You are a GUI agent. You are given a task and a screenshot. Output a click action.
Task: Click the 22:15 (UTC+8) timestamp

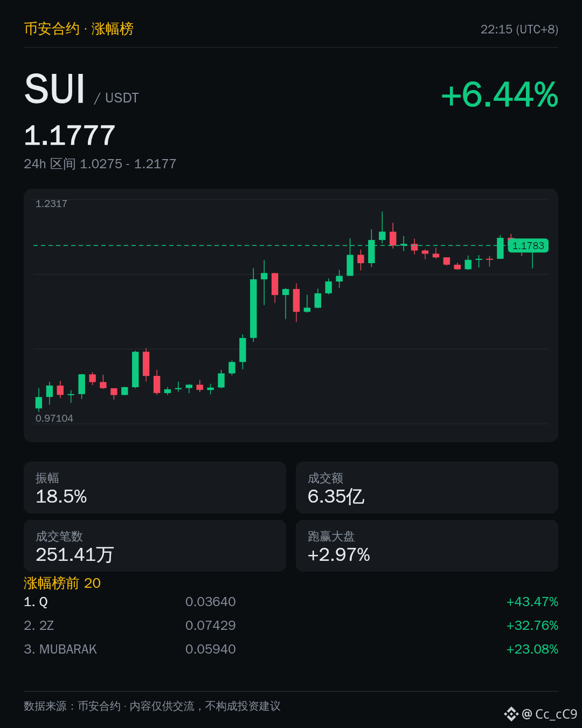pos(519,29)
